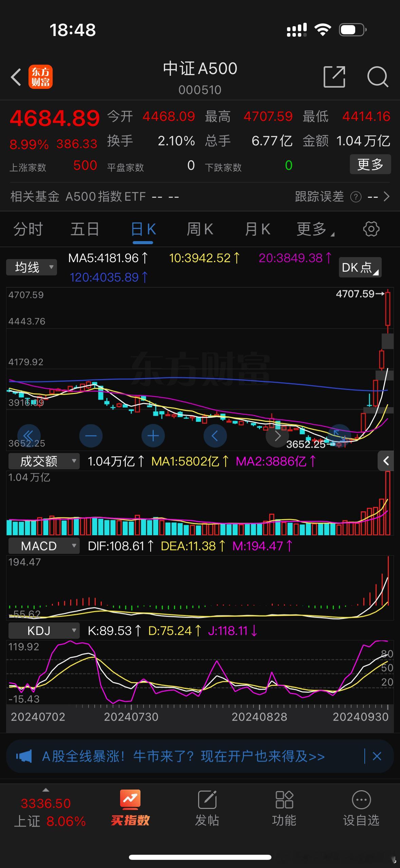The image size is (400, 868).
Task: Open the KDJ indicator dropdown
Action: [x=44, y=631]
